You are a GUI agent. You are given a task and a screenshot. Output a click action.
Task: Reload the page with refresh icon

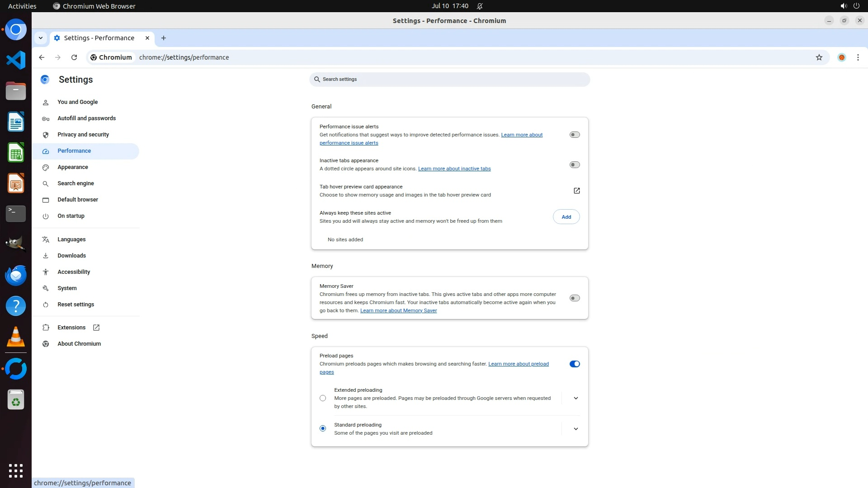(74, 57)
